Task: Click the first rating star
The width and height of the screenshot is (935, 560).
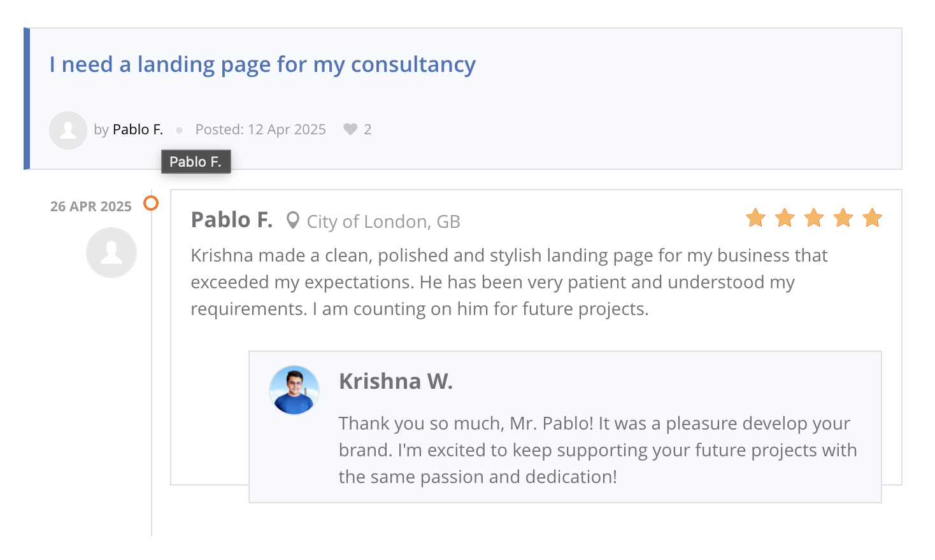Action: pyautogui.click(x=755, y=218)
